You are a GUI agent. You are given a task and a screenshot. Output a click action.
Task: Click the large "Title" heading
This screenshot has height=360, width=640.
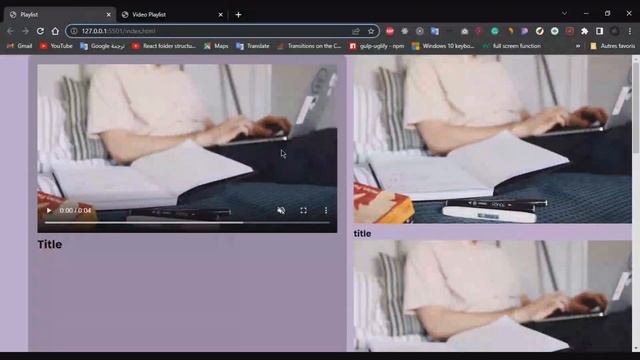coord(50,244)
